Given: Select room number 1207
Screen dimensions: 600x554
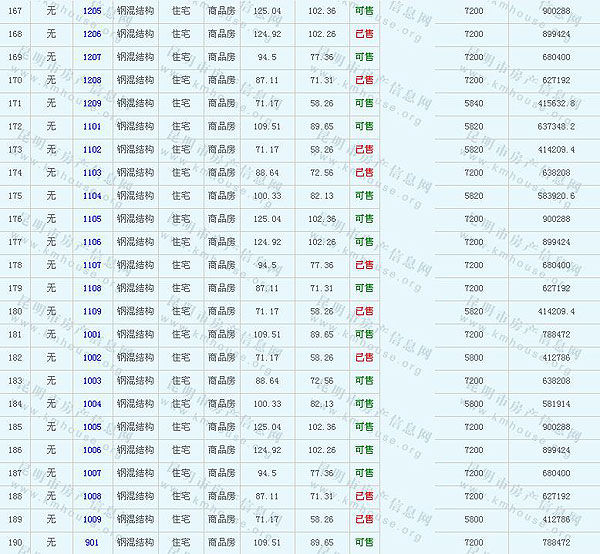Looking at the screenshot, I should pyautogui.click(x=92, y=57).
